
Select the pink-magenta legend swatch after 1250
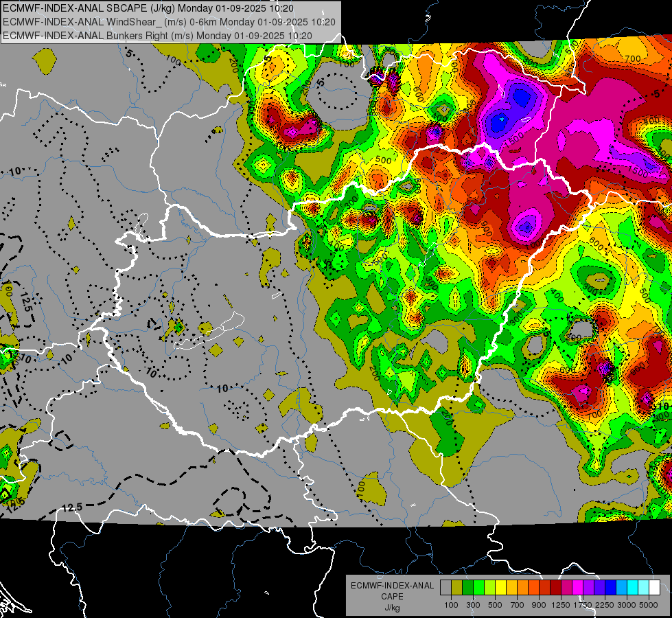566,588
